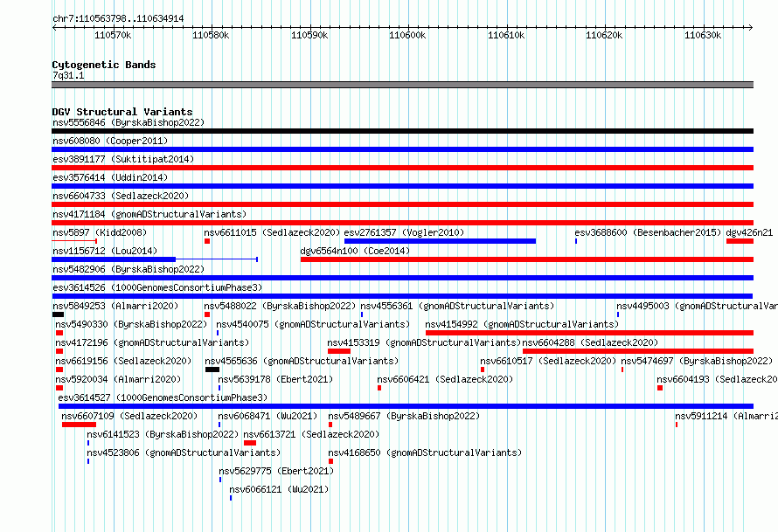
Task: Click the nsv5488022 (ByrskaBishop2022) label
Action: tap(280, 306)
